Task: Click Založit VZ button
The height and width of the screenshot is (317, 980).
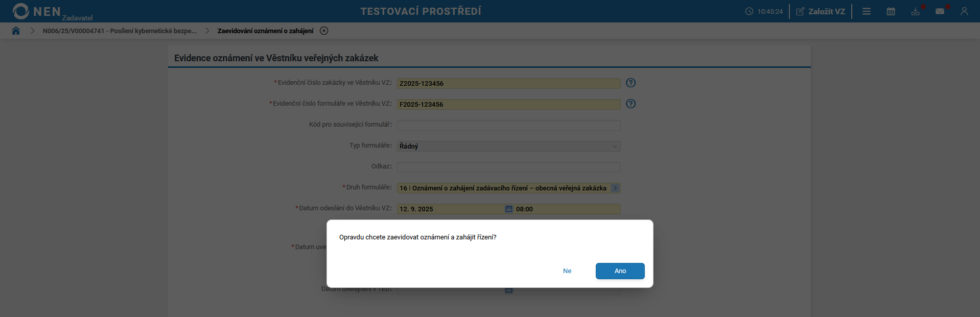Action: click(x=821, y=11)
